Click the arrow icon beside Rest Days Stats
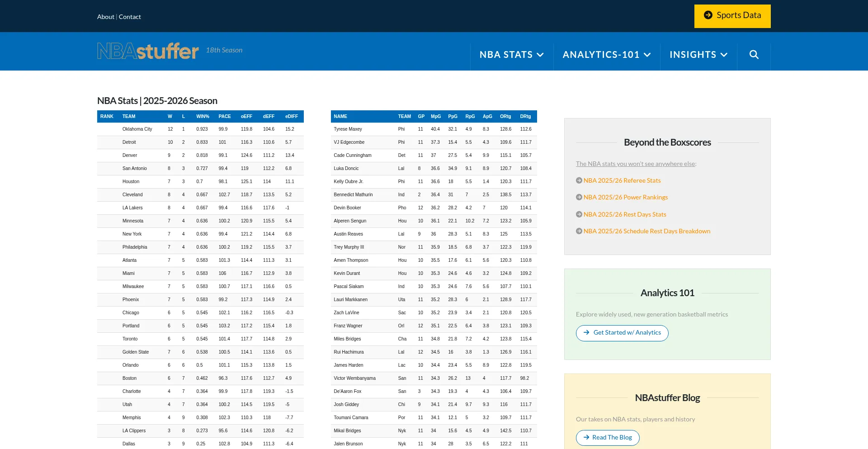868x449 pixels. pos(579,214)
